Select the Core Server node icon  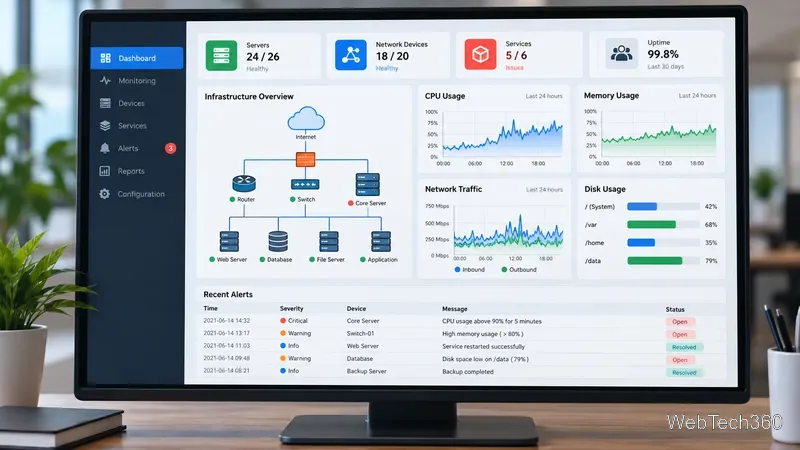pos(367,185)
